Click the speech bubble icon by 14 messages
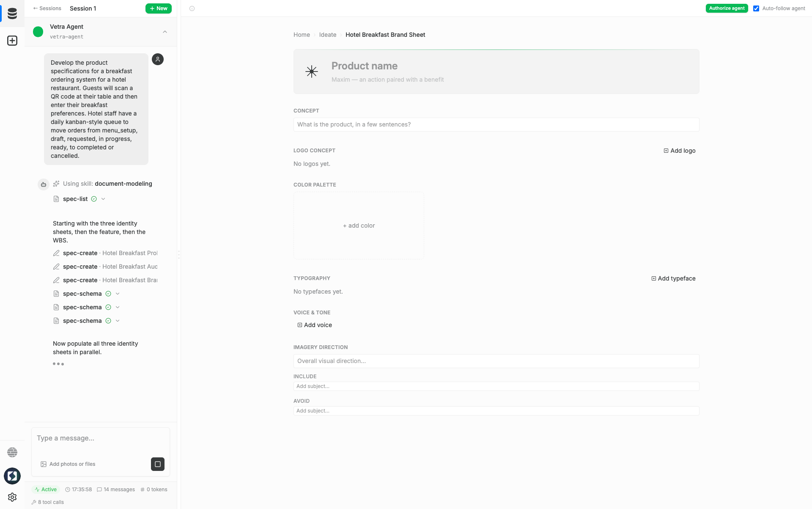Viewport: 812px width, 509px height. pos(99,490)
